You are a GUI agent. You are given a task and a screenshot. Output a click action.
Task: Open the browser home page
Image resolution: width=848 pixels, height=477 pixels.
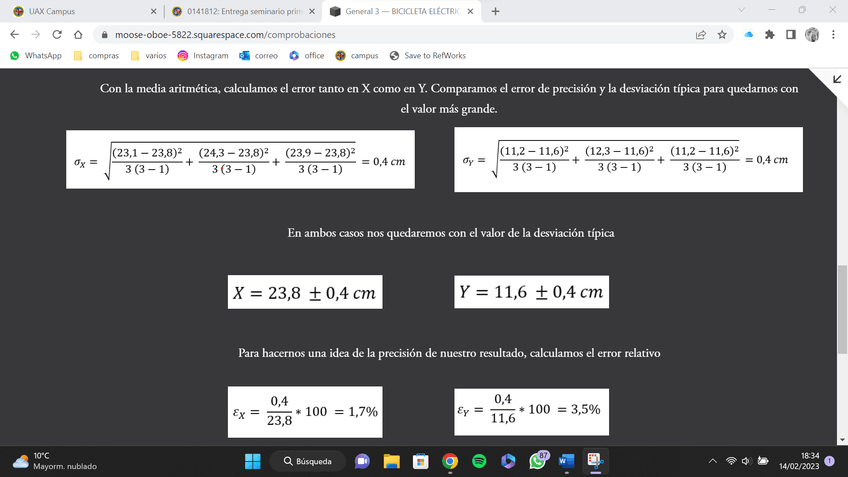pos(78,35)
